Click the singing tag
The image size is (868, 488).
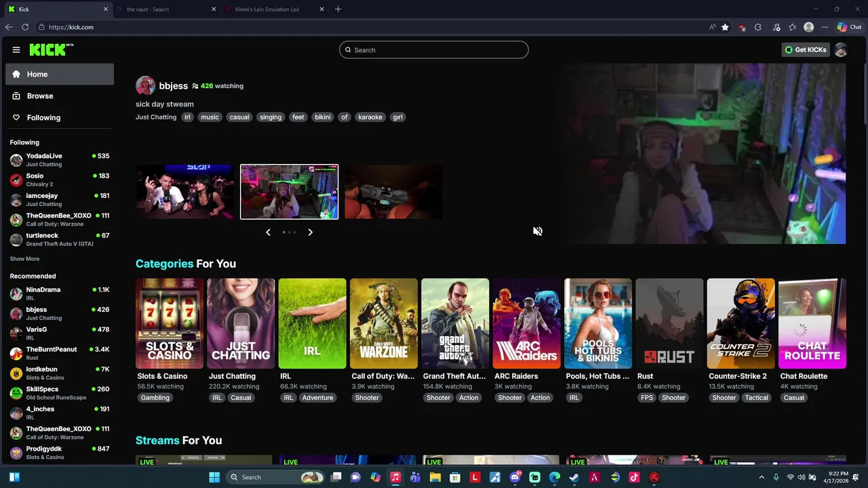pos(270,117)
